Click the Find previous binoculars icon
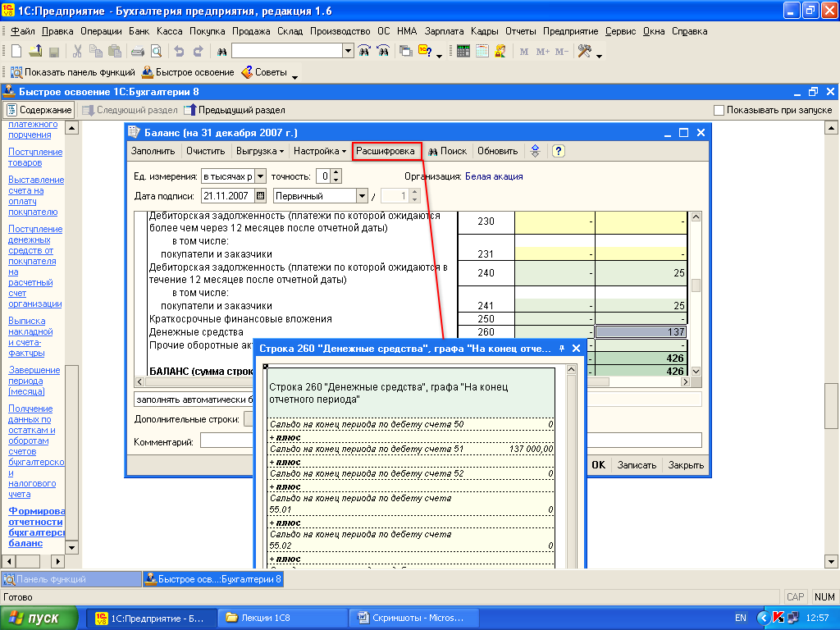This screenshot has height=630, width=840. click(383, 52)
